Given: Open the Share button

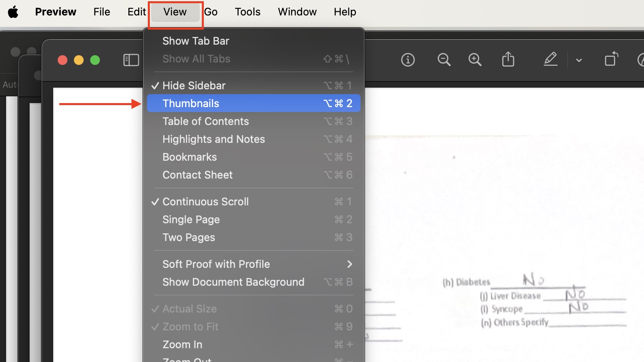Looking at the screenshot, I should (x=508, y=59).
